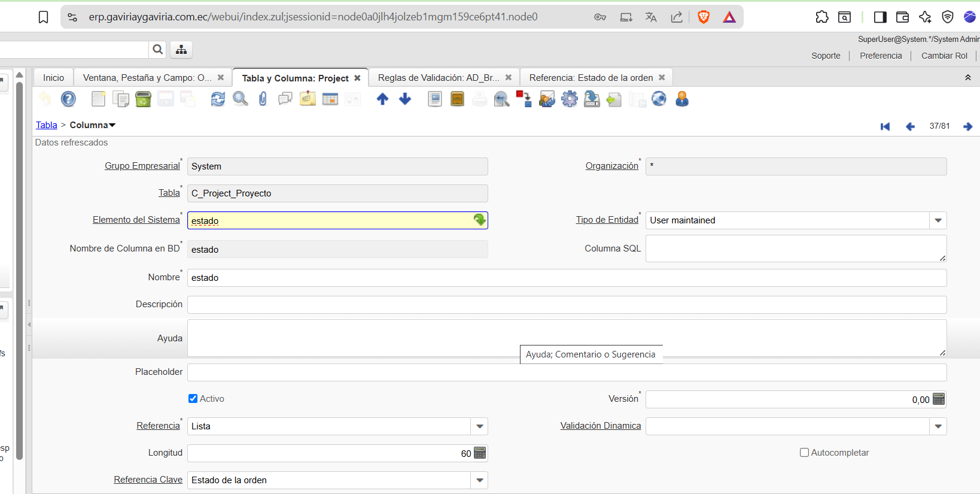
Task: Open the Chat speech bubbles icon
Action: [x=285, y=99]
